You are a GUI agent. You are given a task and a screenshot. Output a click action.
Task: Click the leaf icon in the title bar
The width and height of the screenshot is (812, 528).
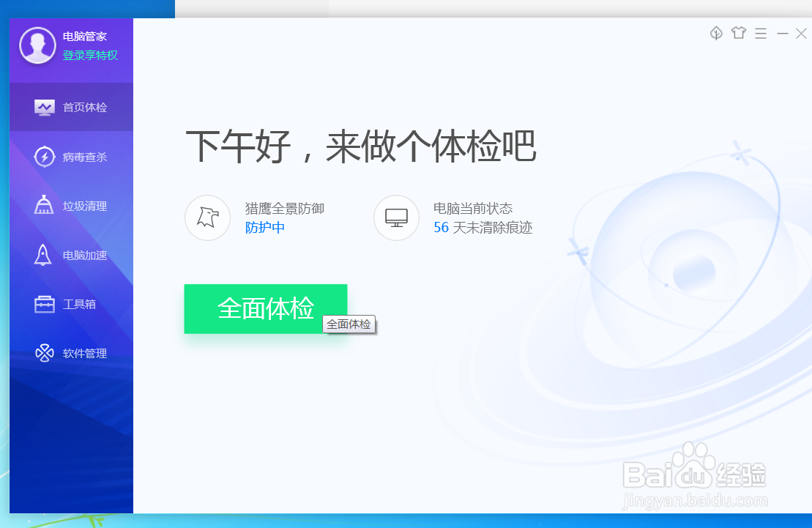point(715,33)
